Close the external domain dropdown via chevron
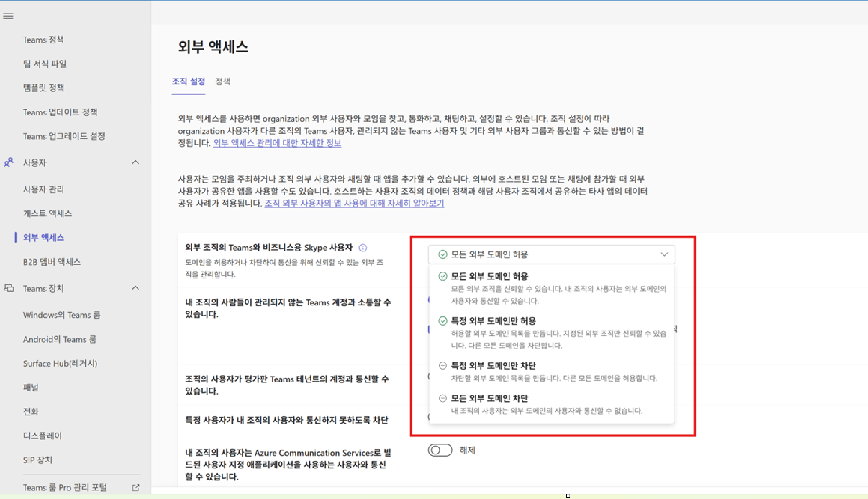 (664, 255)
